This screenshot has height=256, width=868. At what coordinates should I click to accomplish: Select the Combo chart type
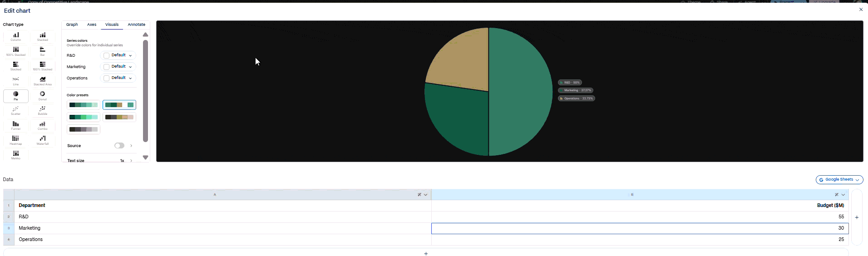click(43, 126)
